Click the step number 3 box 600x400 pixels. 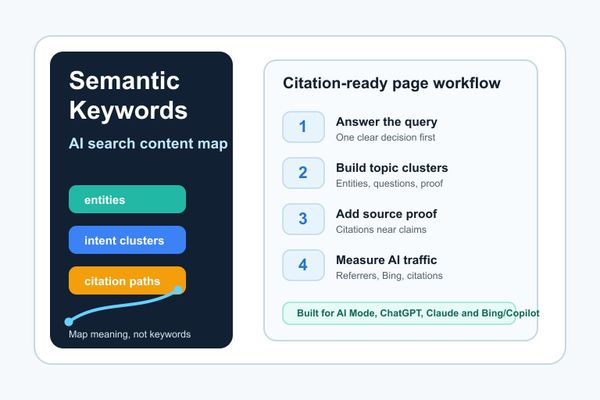(303, 219)
